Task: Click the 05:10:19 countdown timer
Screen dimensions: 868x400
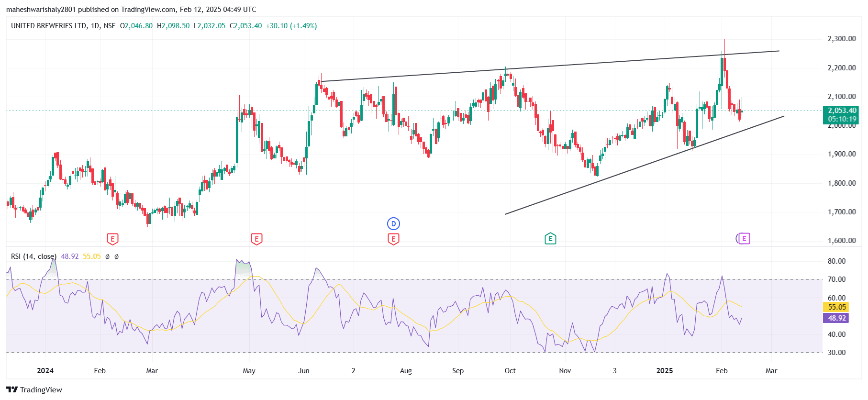Action: [842, 119]
